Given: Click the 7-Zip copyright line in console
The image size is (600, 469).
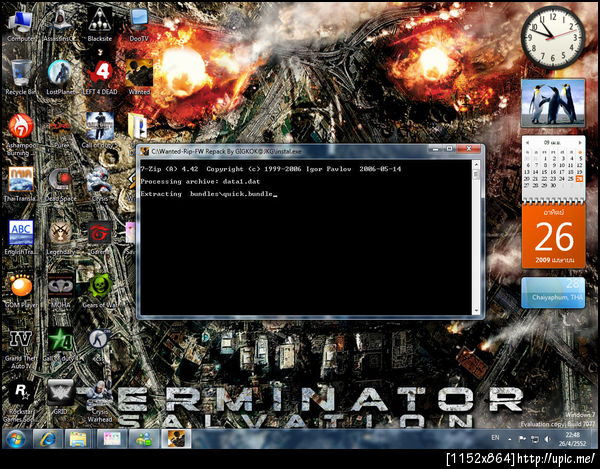Looking at the screenshot, I should click(x=271, y=169).
